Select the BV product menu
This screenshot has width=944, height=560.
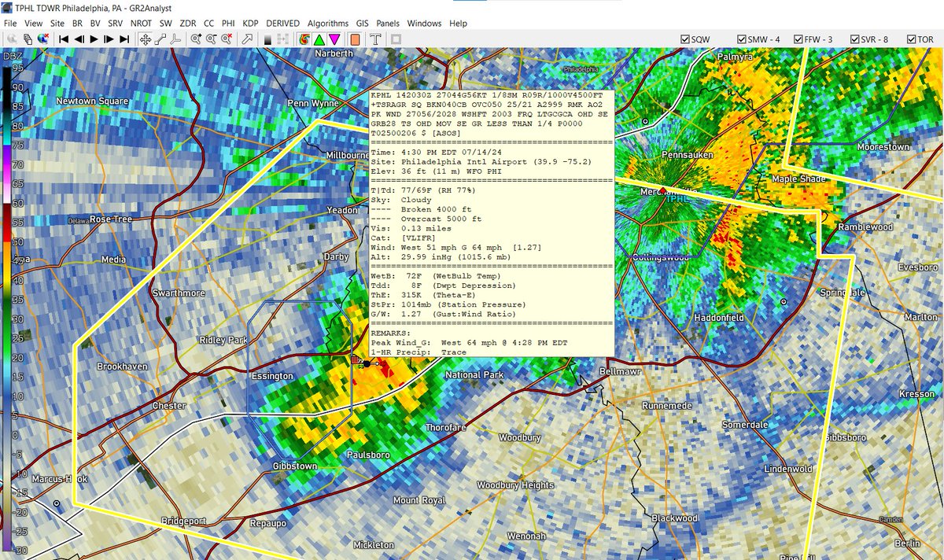96,24
